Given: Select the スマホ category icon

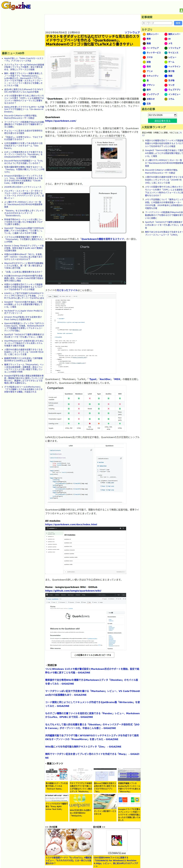Looking at the screenshot, I should (x=144, y=57).
